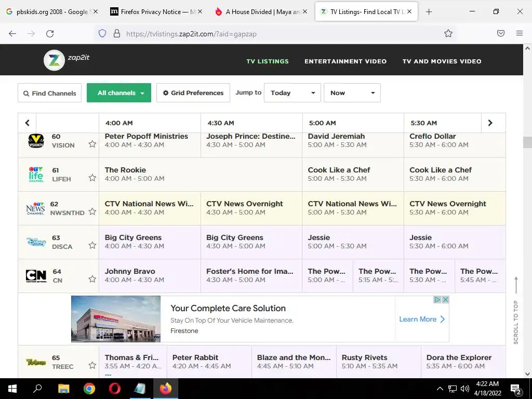Screen dimensions: 532x399
Task: Click CTV Life channel logo
Action: tap(36, 175)
